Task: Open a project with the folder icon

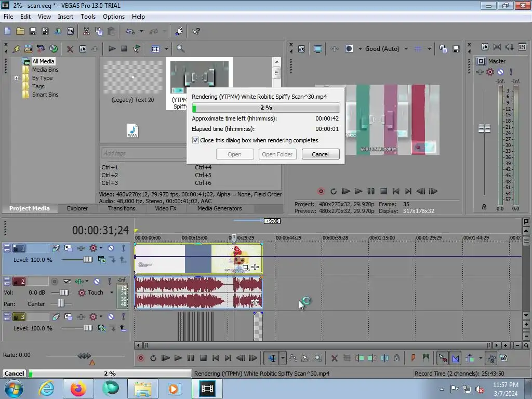Action: pyautogui.click(x=20, y=31)
